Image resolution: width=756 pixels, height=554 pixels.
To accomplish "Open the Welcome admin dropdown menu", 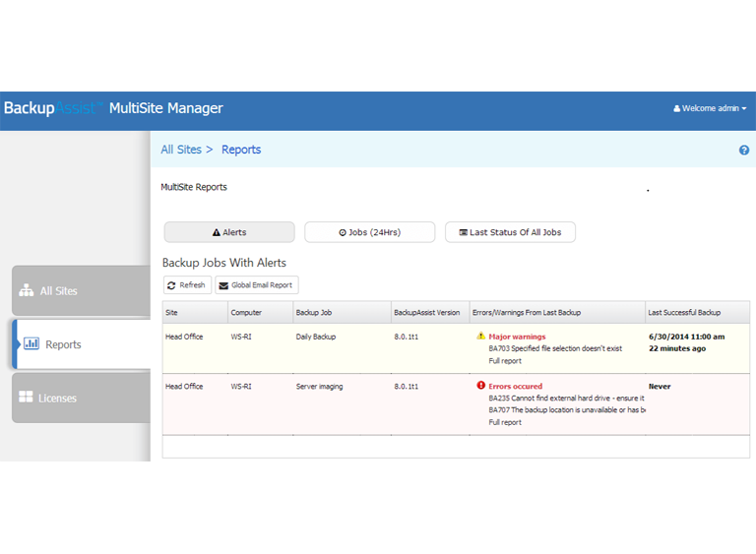I will (713, 108).
